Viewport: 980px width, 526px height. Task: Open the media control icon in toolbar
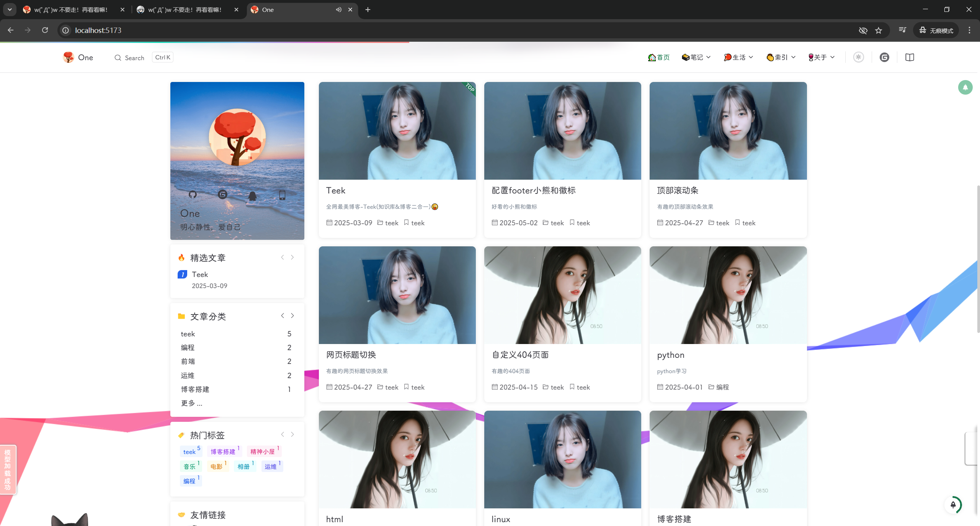(902, 30)
